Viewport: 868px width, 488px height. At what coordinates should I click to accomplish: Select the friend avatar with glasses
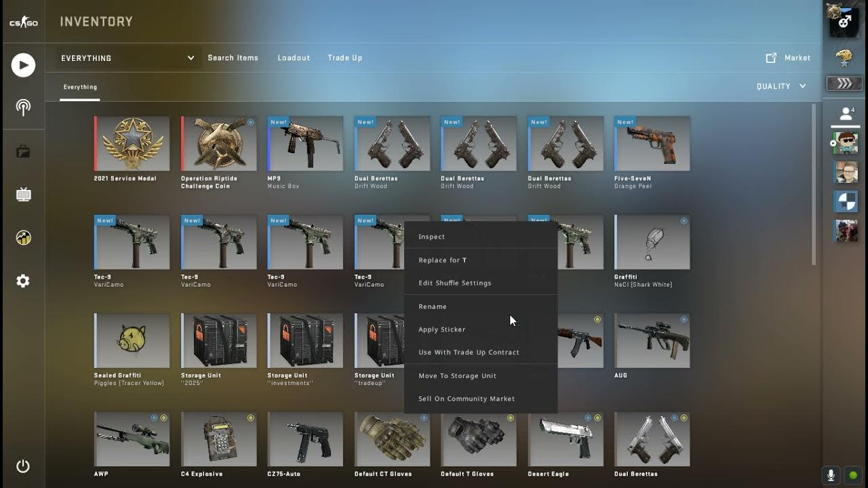pyautogui.click(x=846, y=173)
